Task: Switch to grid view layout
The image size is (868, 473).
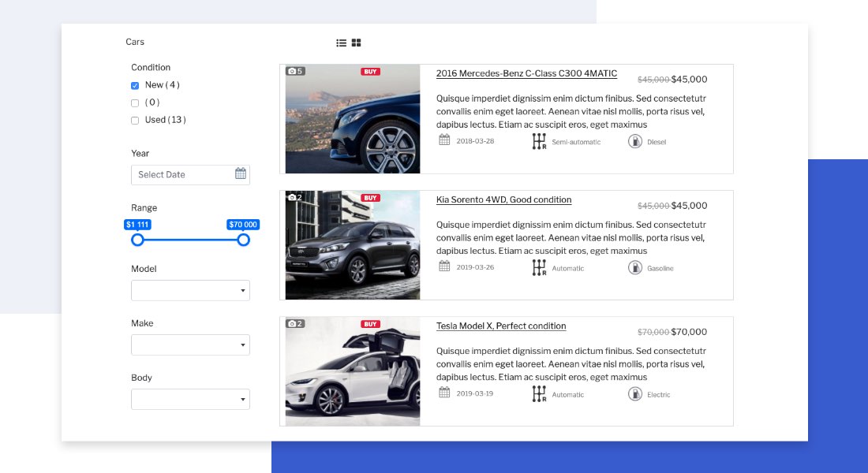Action: point(357,42)
